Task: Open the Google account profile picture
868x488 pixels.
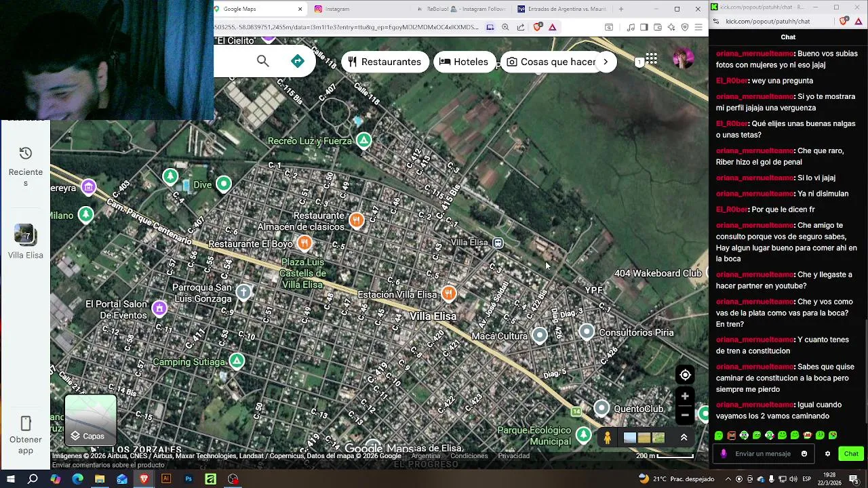Action: (683, 59)
